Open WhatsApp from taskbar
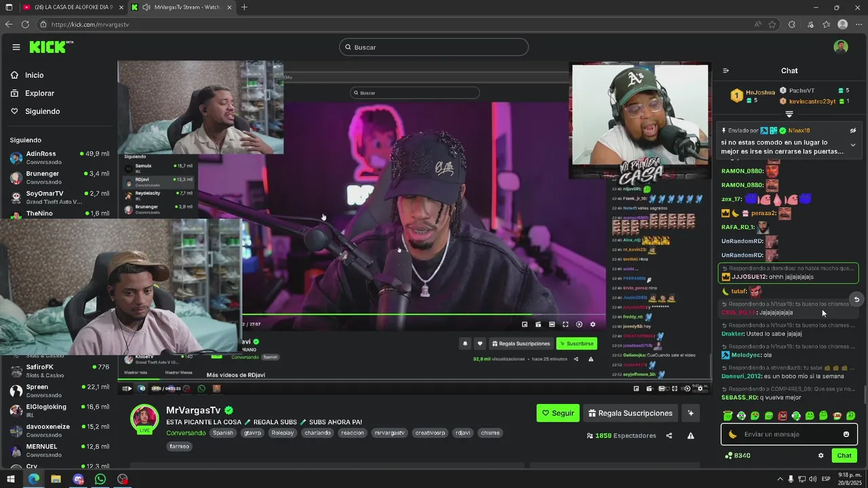 point(100,479)
